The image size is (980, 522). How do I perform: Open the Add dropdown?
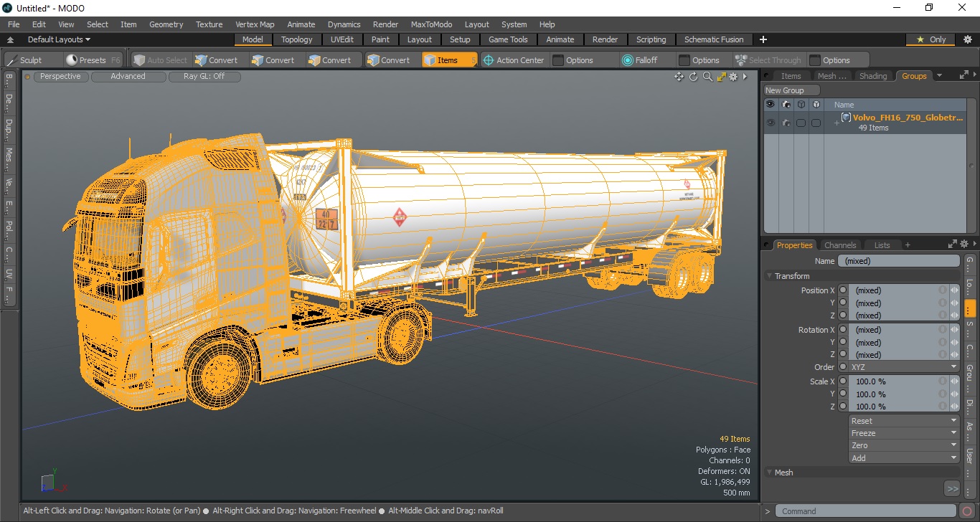904,457
